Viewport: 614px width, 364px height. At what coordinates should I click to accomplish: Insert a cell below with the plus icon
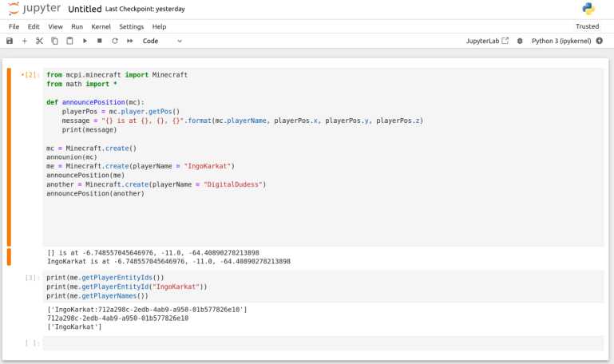tap(24, 41)
